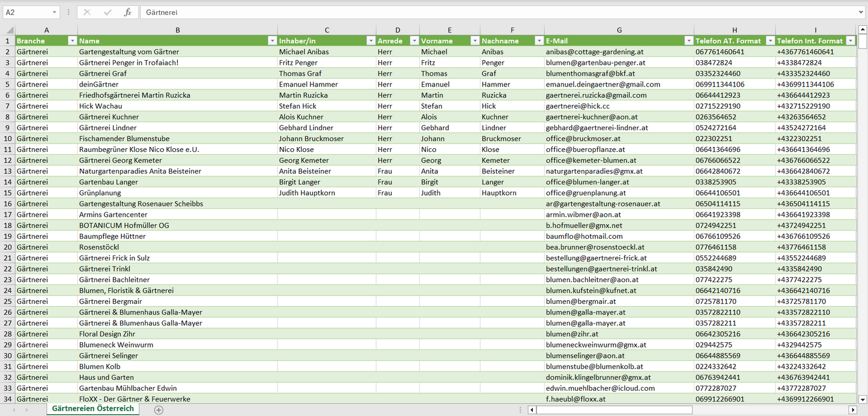Click the Cancel X icon in formula bar
This screenshot has width=868, height=416.
pos(87,12)
